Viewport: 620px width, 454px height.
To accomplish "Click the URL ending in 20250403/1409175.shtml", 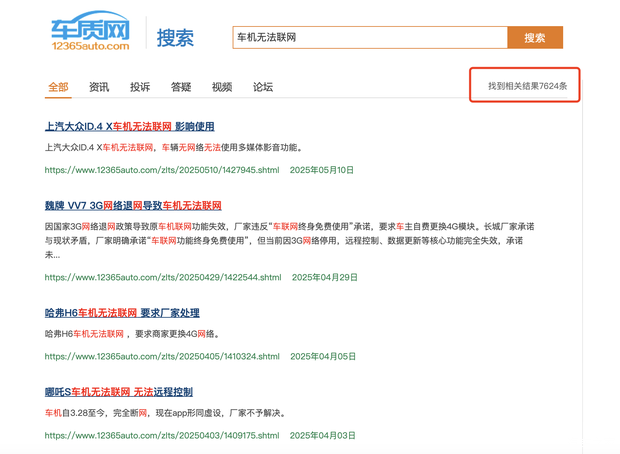I will [162, 436].
